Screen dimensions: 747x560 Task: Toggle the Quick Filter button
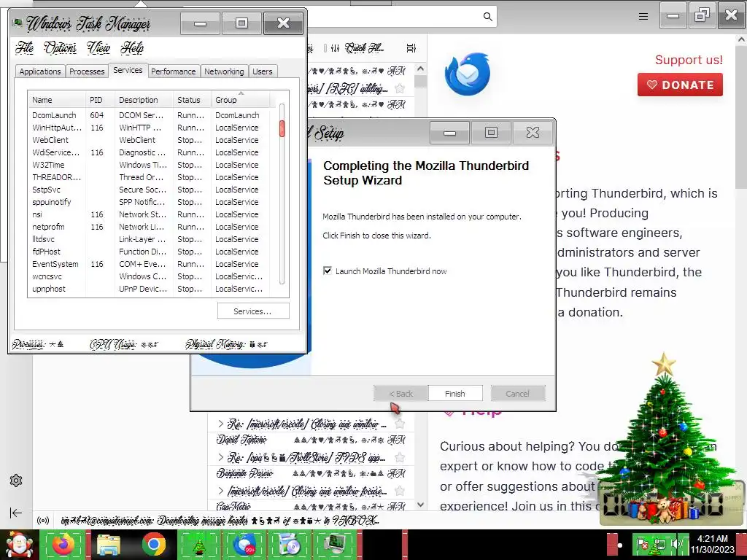[357, 47]
